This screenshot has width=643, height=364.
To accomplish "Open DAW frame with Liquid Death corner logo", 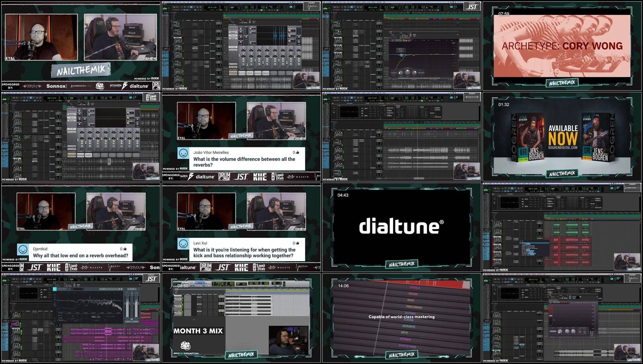I will 81,137.
